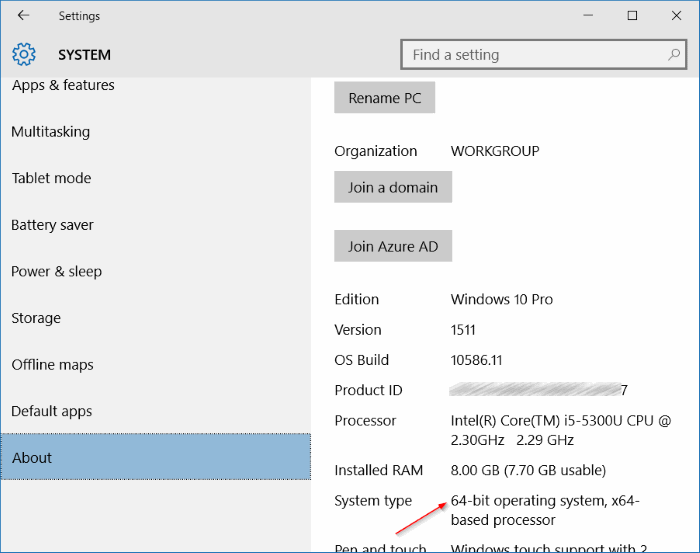Image resolution: width=700 pixels, height=553 pixels.
Task: Maximize the Settings window
Action: [632, 16]
